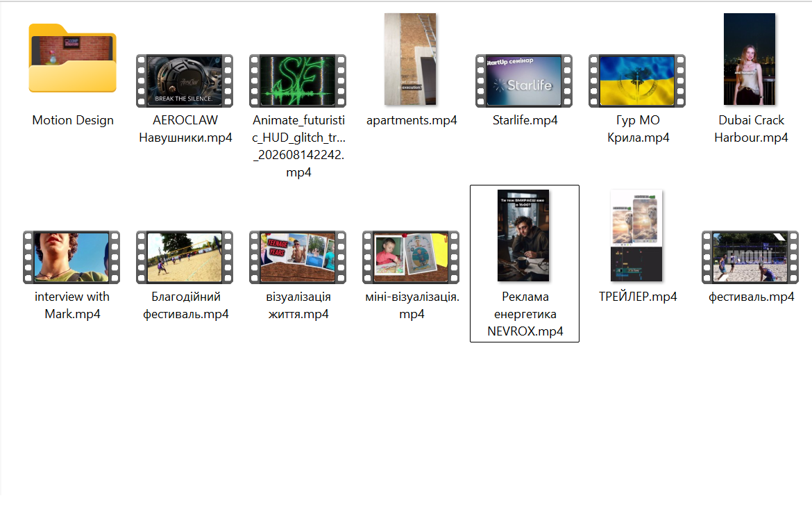
Task: Select the apartments.mp4 video thumbnail
Action: (x=411, y=59)
